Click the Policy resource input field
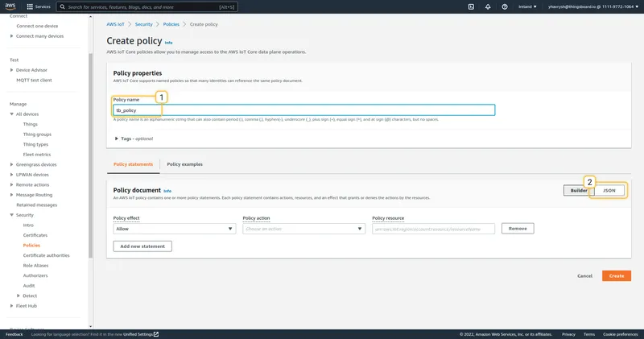 433,229
